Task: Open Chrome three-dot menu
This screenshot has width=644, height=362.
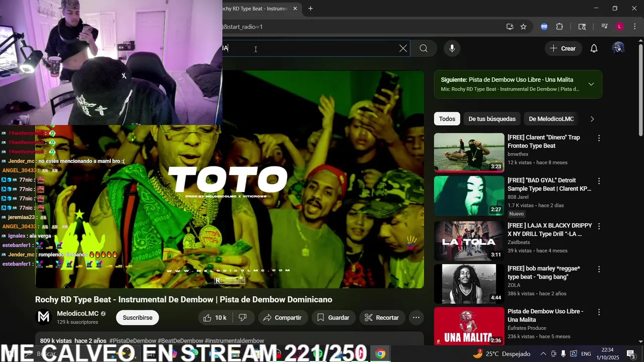Action: pos(634,27)
